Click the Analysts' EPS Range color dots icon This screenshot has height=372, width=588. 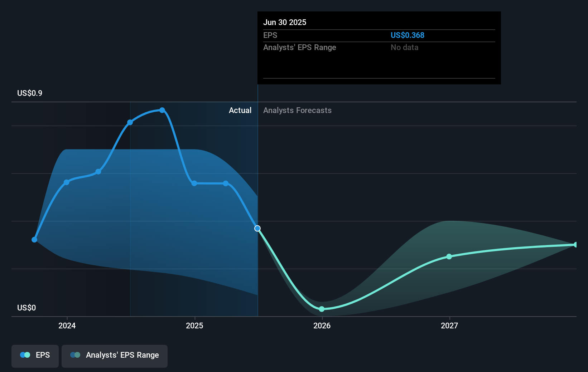(x=75, y=355)
